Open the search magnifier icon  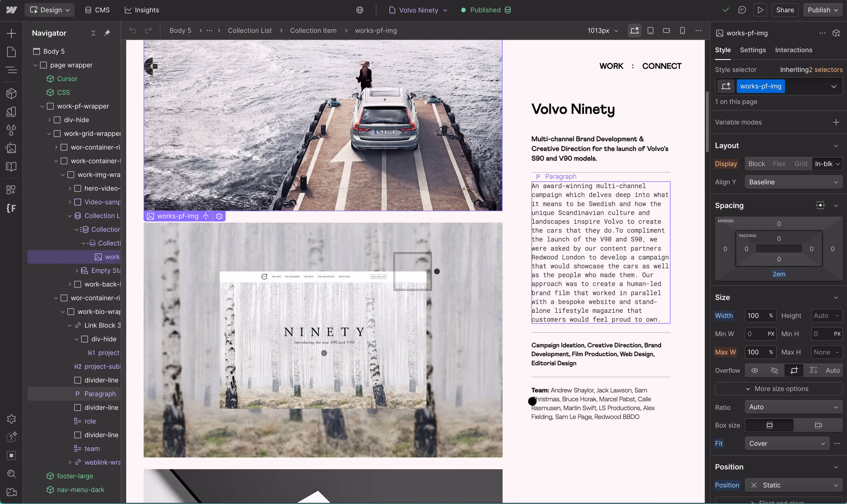[x=11, y=473]
